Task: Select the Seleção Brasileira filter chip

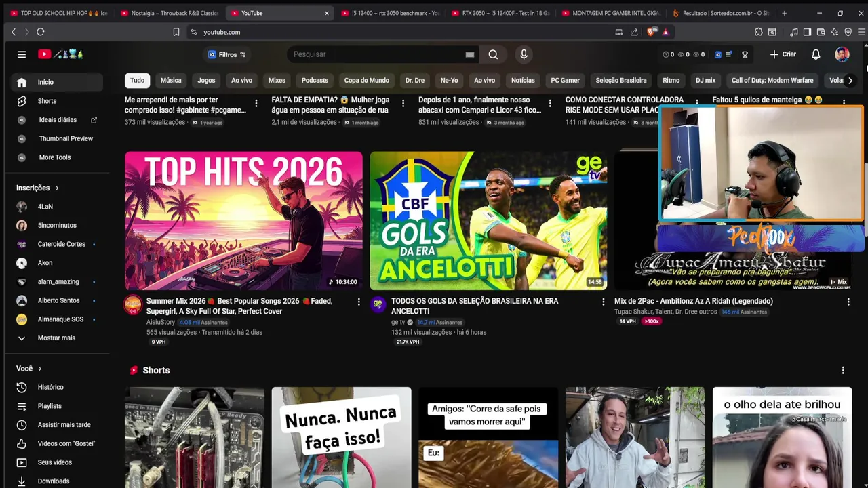Action: pos(621,80)
